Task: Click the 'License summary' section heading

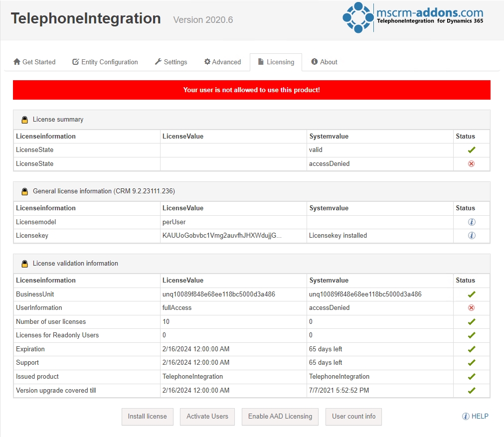Action: (x=58, y=120)
